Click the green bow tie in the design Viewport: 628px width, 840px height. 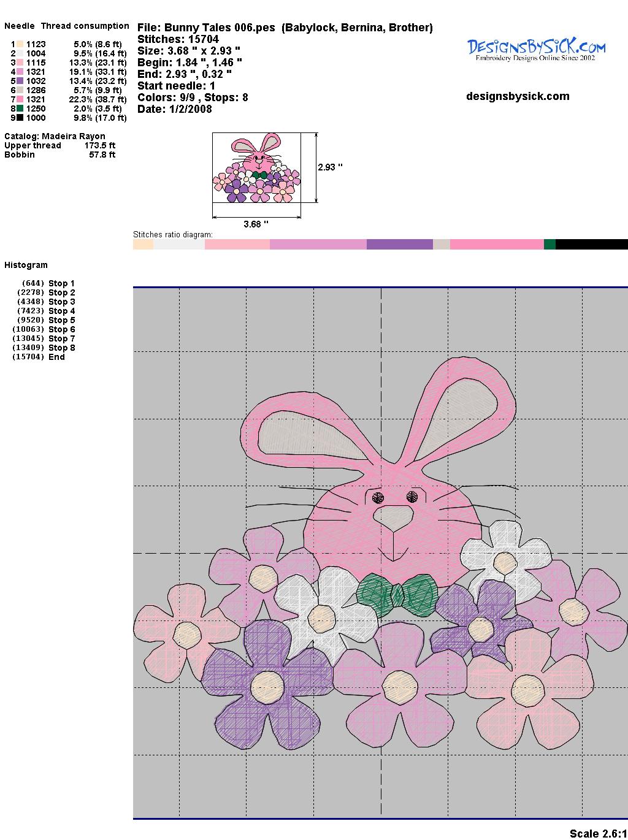[397, 595]
